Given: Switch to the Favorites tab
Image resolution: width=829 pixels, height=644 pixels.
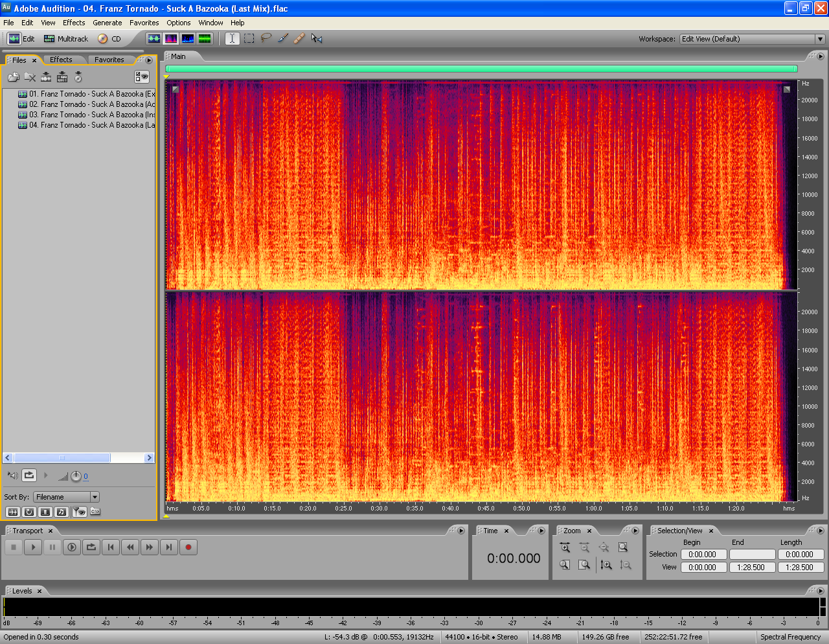Looking at the screenshot, I should pyautogui.click(x=109, y=60).
